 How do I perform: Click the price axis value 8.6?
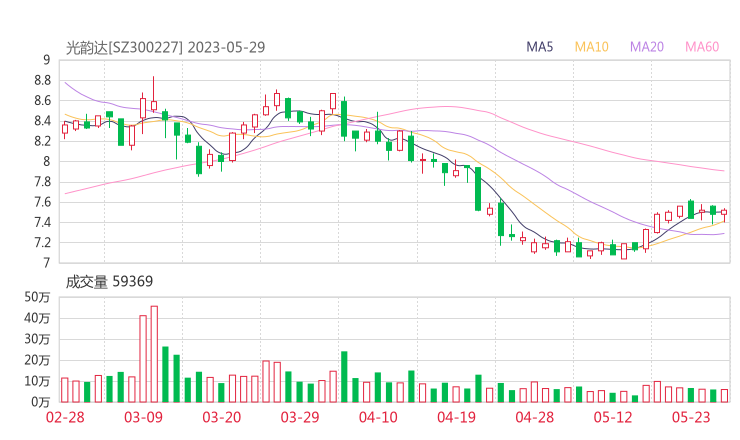[x=42, y=101]
